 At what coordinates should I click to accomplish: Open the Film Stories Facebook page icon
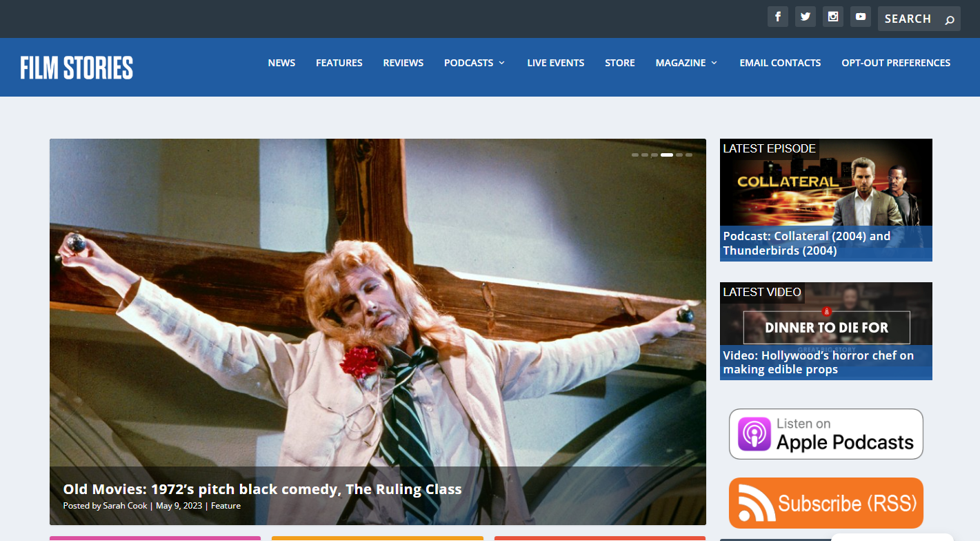778,17
